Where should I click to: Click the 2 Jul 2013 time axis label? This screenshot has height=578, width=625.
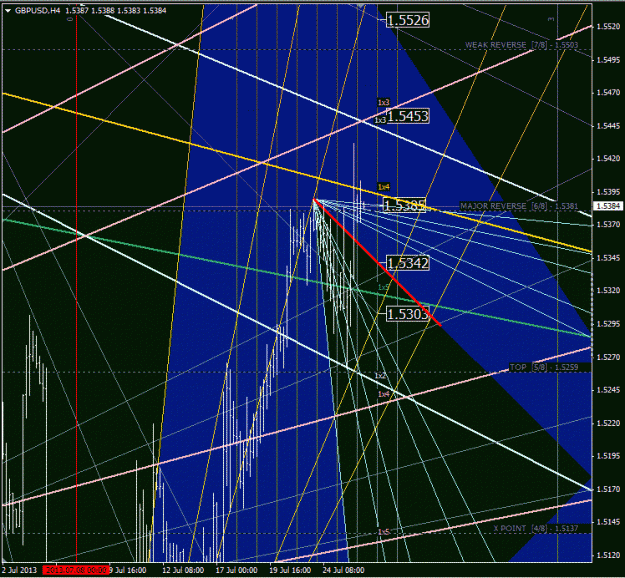pyautogui.click(x=19, y=570)
